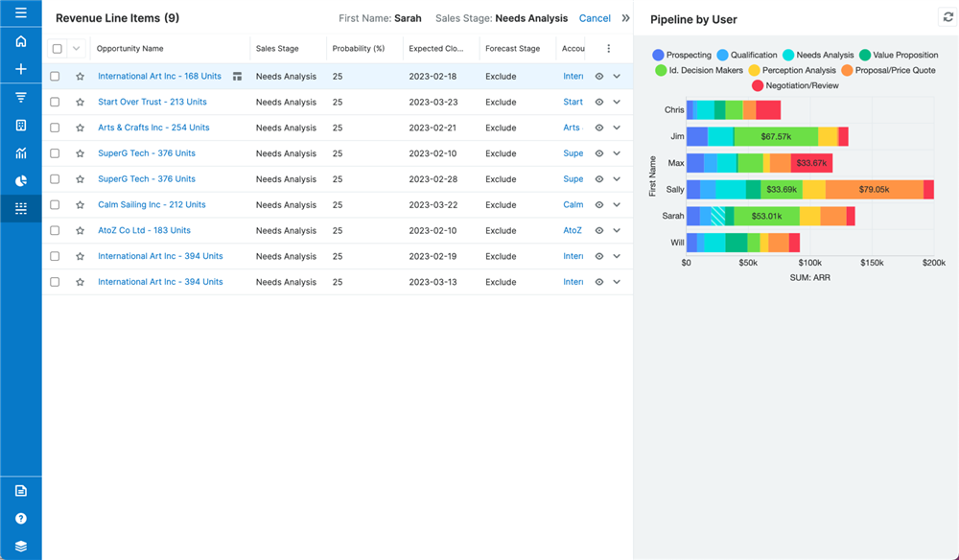This screenshot has width=959, height=560.
Task: Click the building accounts icon in sidebar
Action: [20, 126]
